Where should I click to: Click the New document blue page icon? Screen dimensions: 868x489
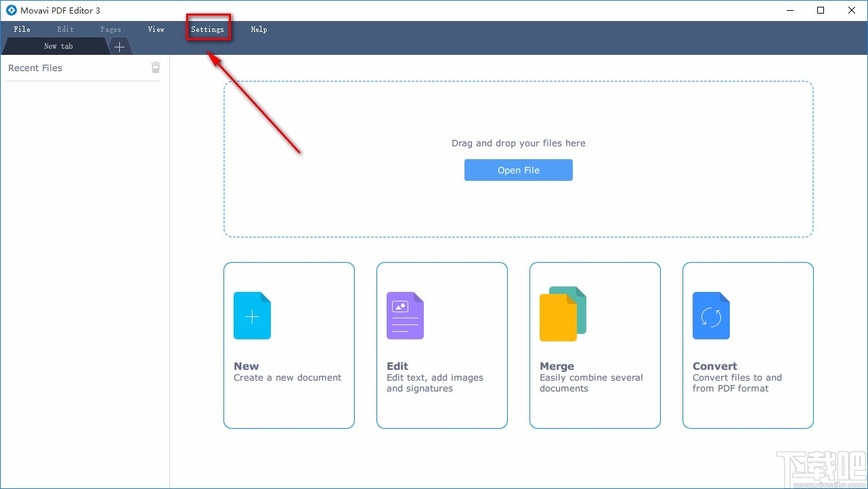coord(252,316)
